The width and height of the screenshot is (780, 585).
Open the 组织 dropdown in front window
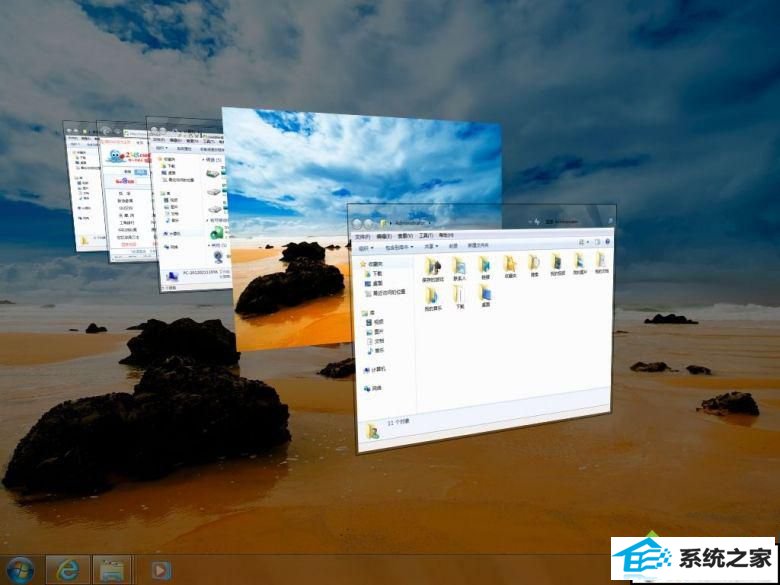366,247
